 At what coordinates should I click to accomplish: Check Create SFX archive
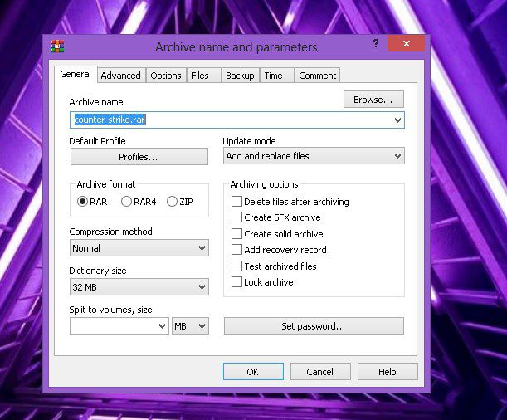coord(236,217)
